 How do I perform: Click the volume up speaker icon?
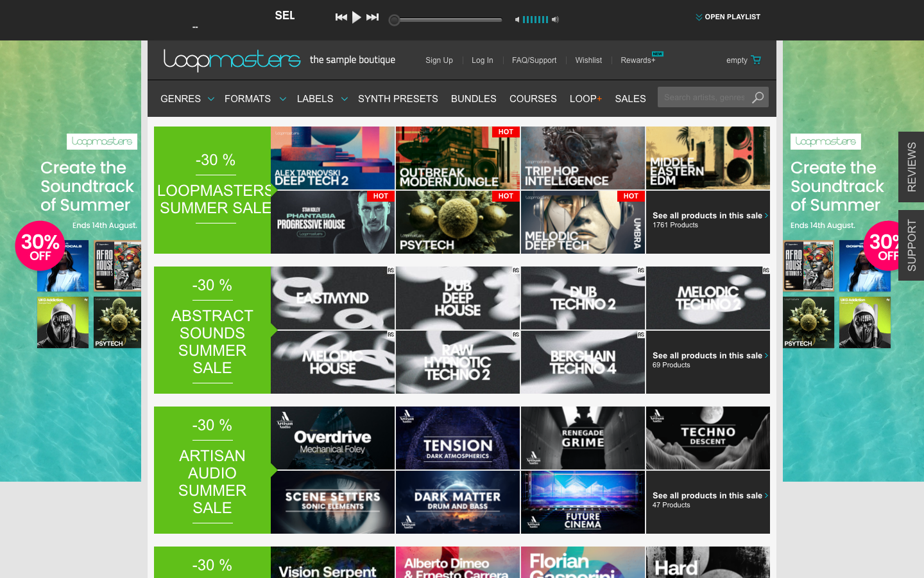(x=555, y=19)
